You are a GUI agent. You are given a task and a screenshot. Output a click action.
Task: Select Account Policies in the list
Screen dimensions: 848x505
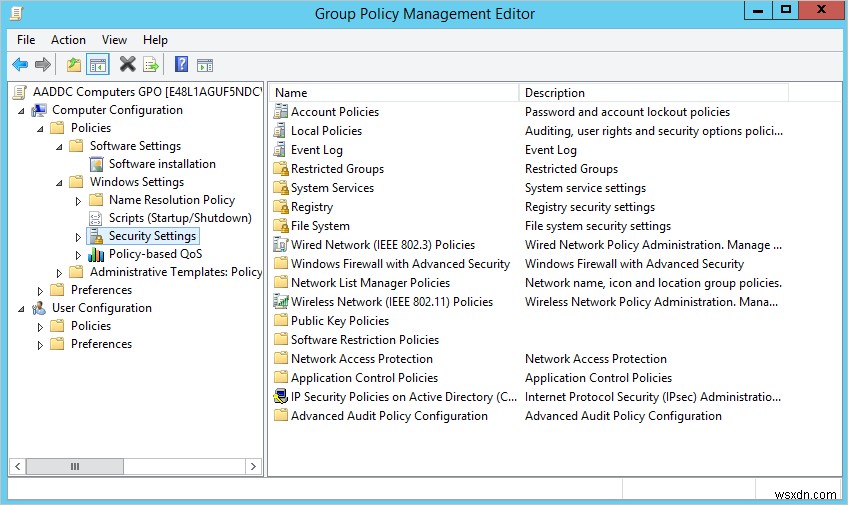[x=334, y=112]
